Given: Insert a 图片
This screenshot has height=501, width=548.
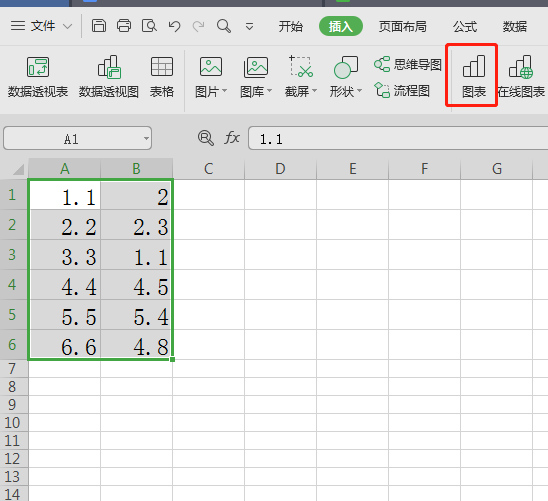Looking at the screenshot, I should [x=211, y=77].
